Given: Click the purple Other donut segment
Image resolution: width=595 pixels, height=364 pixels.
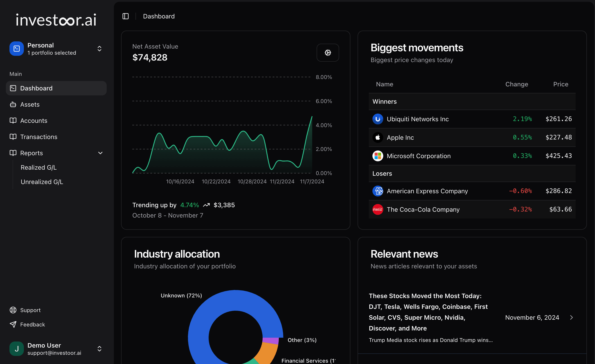Looking at the screenshot, I should (271, 341).
